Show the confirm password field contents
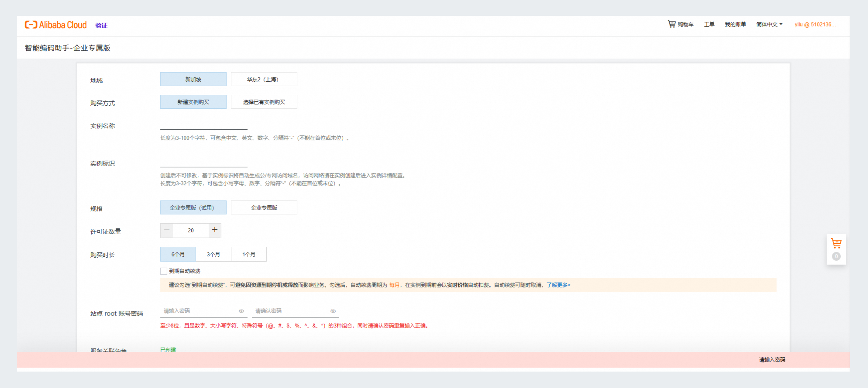Viewport: 868px width, 388px height. pyautogui.click(x=333, y=311)
